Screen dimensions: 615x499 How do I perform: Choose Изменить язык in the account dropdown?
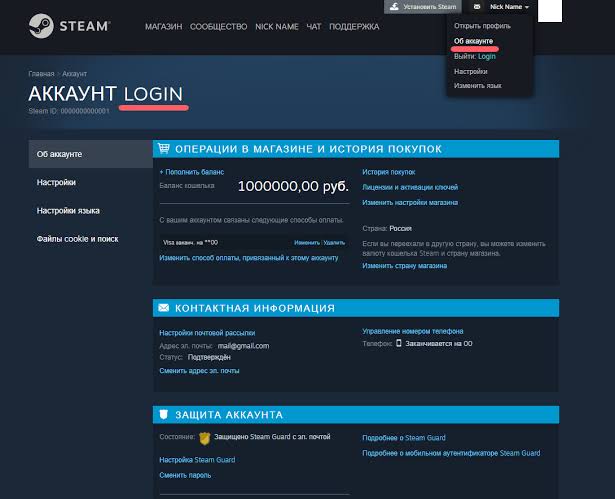pyautogui.click(x=477, y=86)
